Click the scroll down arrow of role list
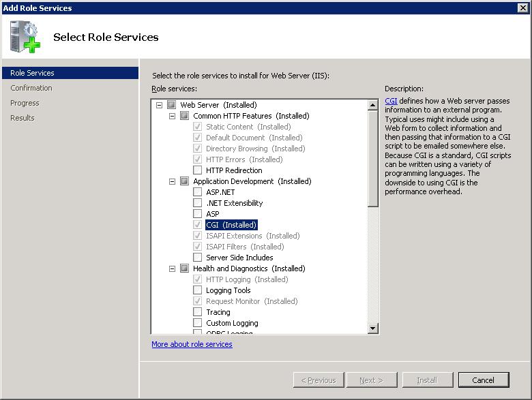The width and height of the screenshot is (532, 400). [x=373, y=328]
